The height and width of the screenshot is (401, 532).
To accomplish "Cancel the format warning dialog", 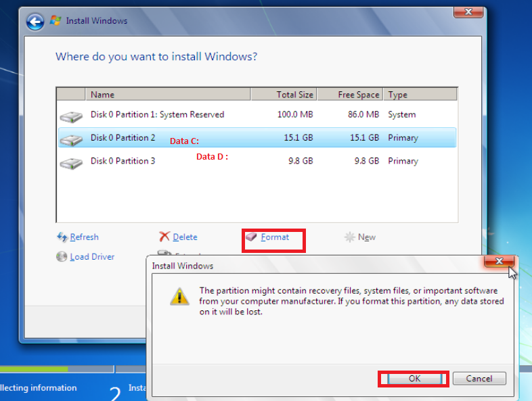I will (479, 379).
